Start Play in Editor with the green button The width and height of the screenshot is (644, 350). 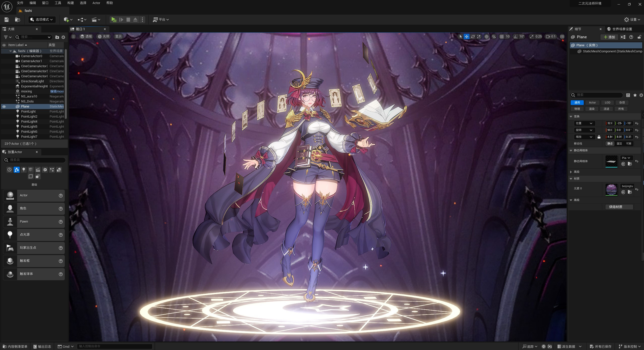[114, 19]
